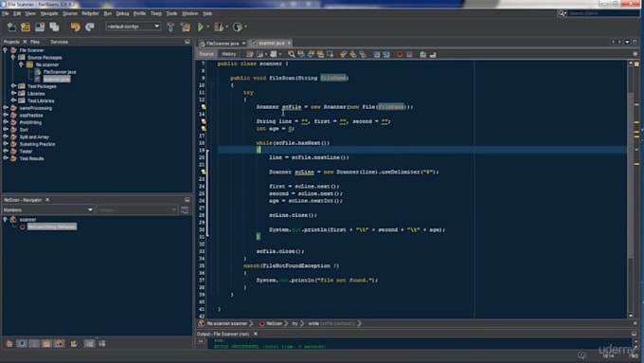Image resolution: width=644 pixels, height=363 pixels.
Task: Click the Clean and Build Project icon
Action: point(186,27)
